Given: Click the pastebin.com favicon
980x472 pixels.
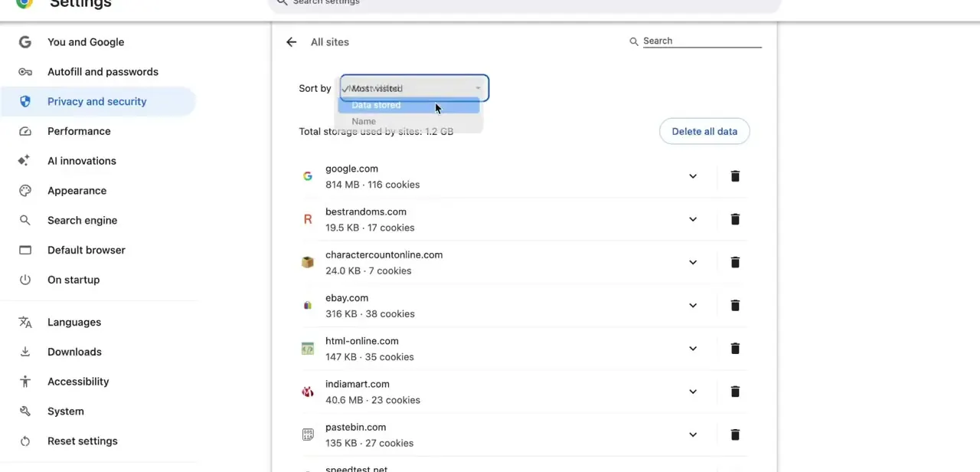Looking at the screenshot, I should coord(308,434).
